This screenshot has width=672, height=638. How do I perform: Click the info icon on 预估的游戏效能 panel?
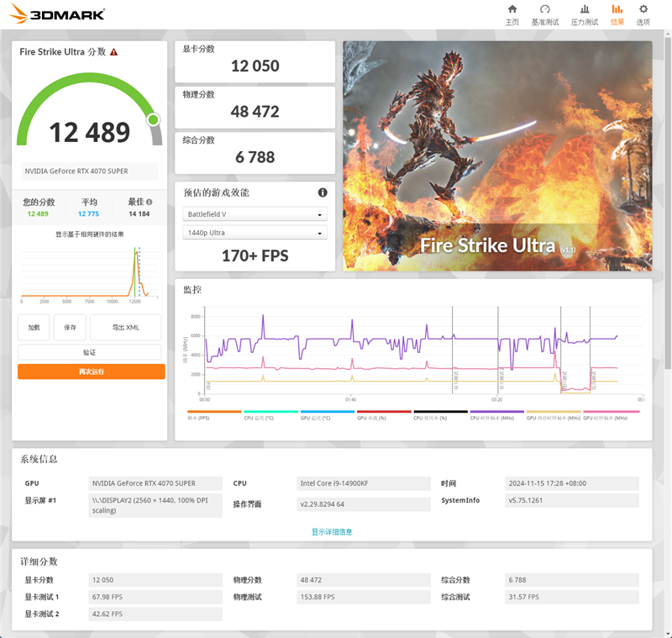tap(323, 192)
